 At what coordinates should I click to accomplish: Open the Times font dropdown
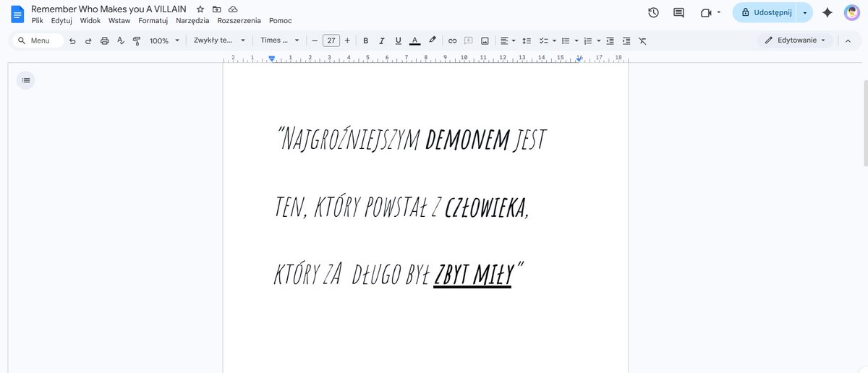279,40
